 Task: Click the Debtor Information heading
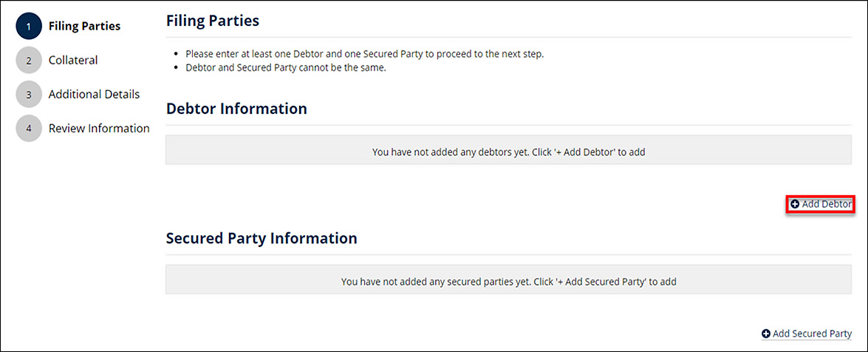(x=236, y=109)
